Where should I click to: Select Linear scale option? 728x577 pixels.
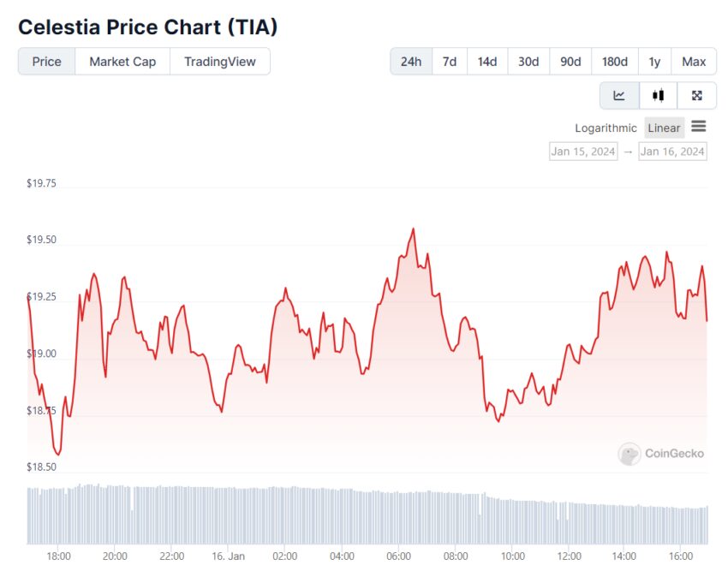[664, 128]
